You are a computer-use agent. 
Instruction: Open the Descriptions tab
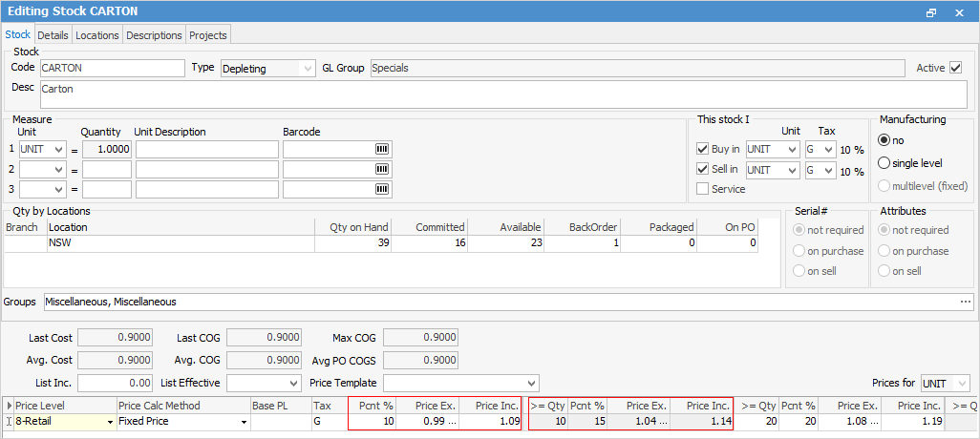coord(154,35)
